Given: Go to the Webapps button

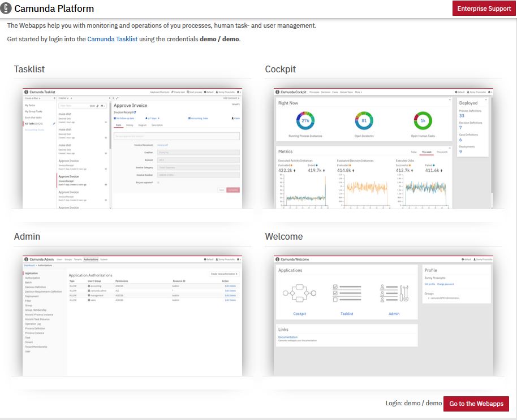Looking at the screenshot, I should (476, 404).
